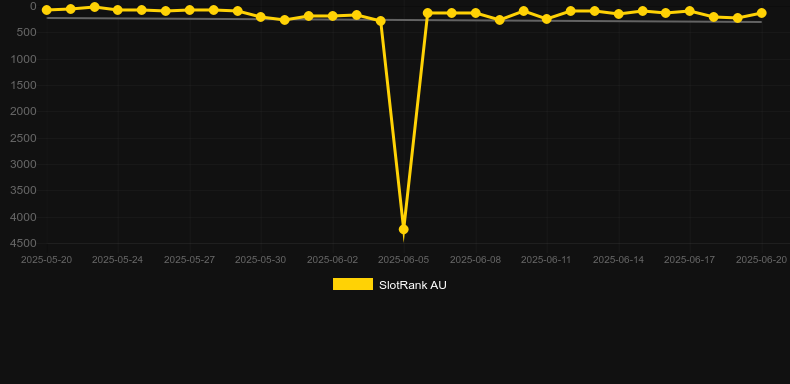790x384 pixels.
Task: Select the data point for 2025-06-08
Action: [x=475, y=13]
